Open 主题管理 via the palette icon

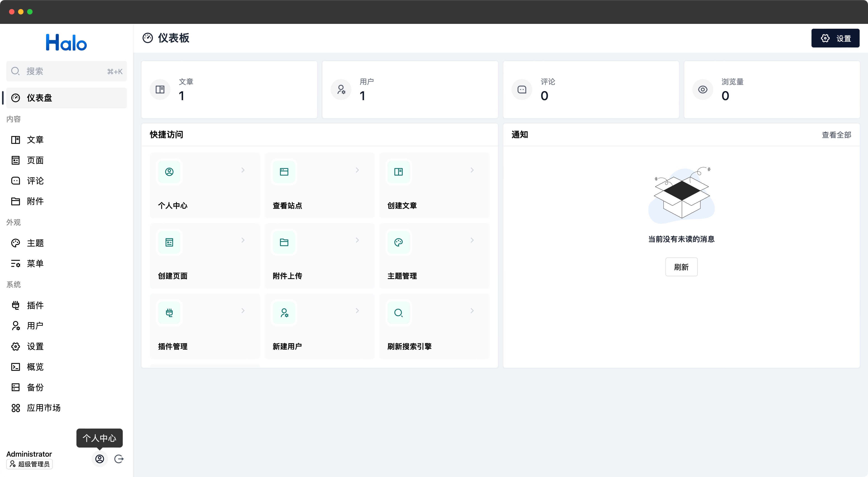coord(399,242)
